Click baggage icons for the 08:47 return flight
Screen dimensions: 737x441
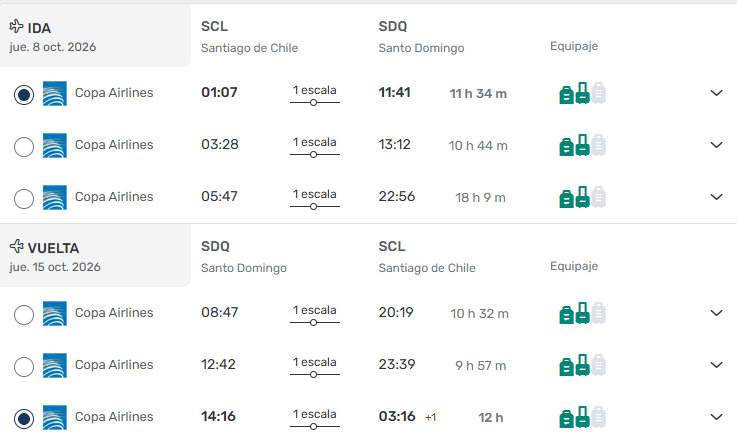coord(582,313)
